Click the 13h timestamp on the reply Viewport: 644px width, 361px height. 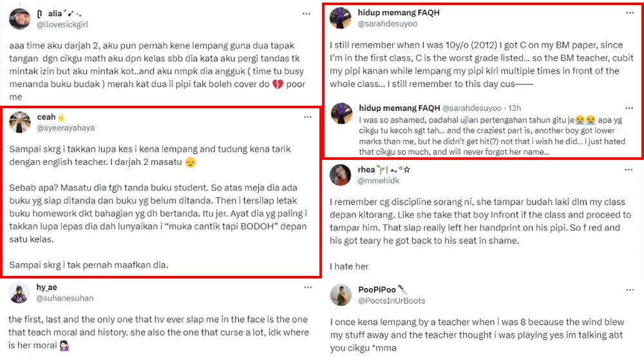tap(515, 108)
